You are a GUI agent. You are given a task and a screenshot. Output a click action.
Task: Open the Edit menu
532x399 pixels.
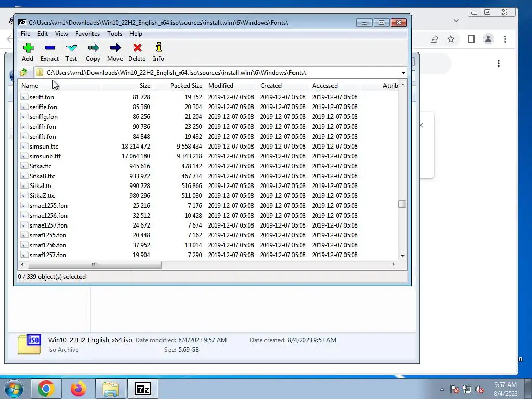click(43, 34)
